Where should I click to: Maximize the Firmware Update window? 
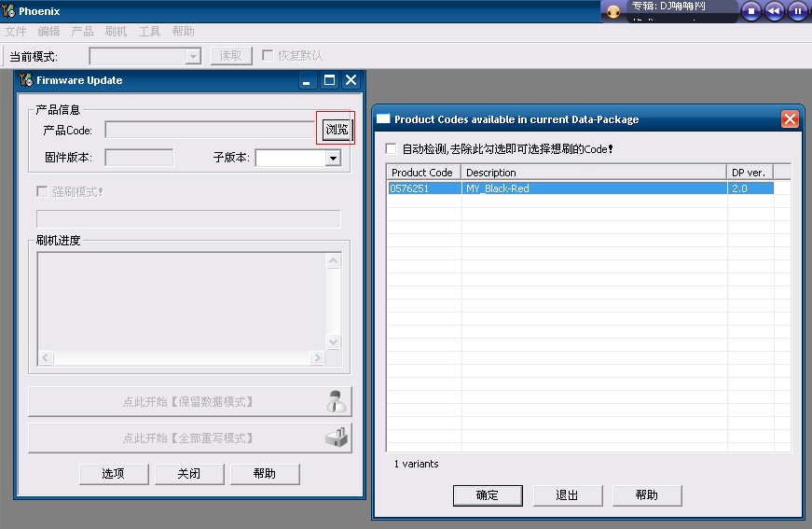point(329,80)
